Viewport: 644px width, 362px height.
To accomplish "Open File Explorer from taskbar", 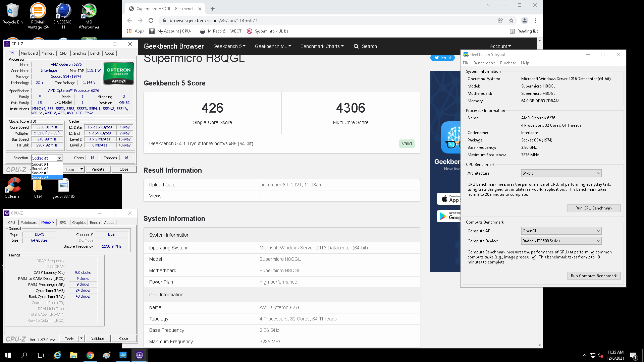I will 74,355.
